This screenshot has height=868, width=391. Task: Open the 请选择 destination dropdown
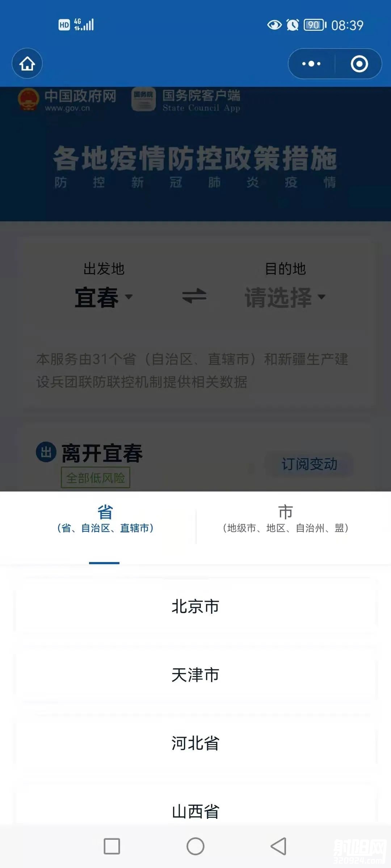point(285,297)
